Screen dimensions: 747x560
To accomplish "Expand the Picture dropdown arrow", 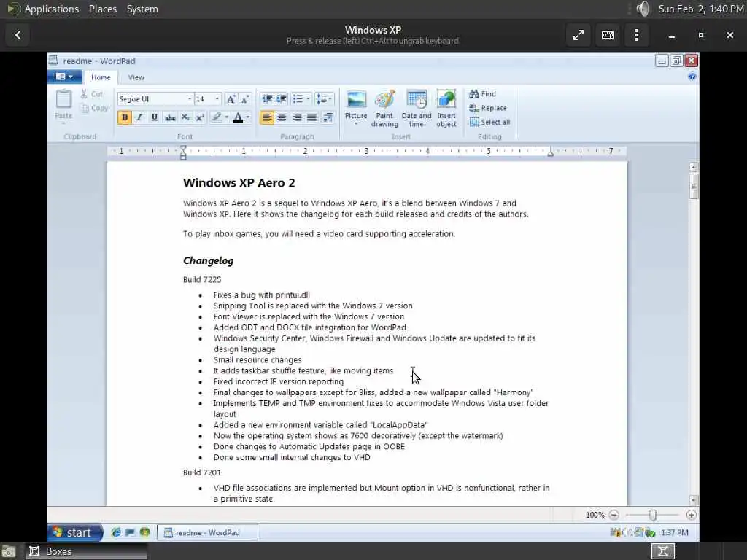I will [356, 124].
